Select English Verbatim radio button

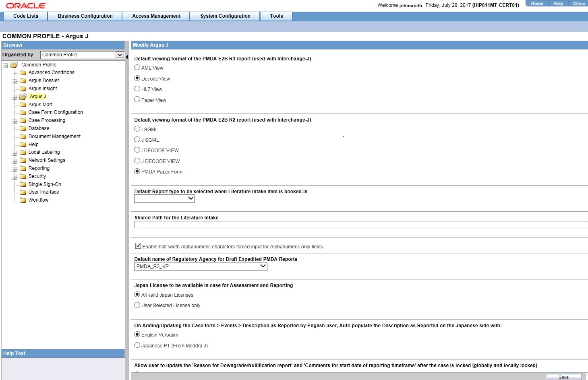click(x=137, y=335)
